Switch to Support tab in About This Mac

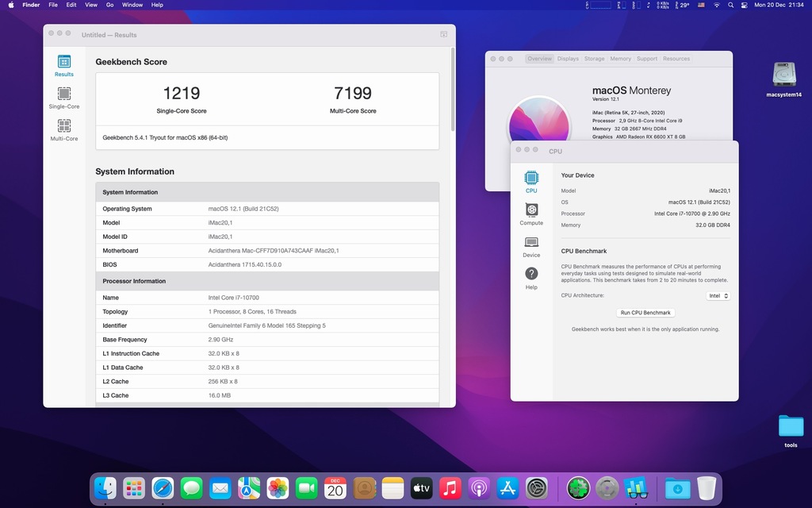[647, 59]
